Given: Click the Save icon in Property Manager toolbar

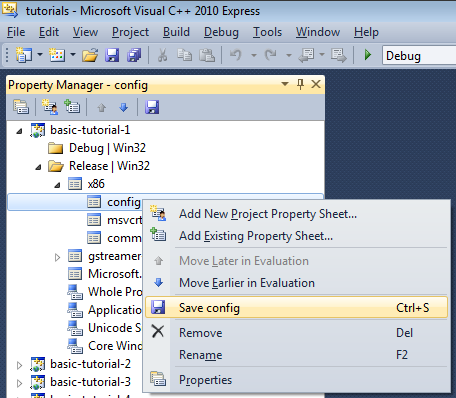Looking at the screenshot, I should 152,107.
